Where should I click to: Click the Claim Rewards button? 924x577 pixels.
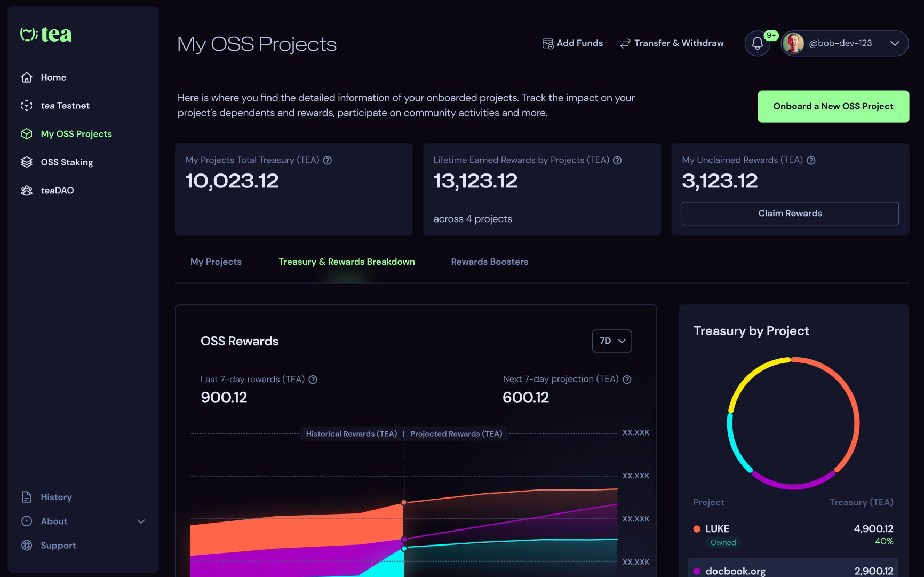[790, 213]
